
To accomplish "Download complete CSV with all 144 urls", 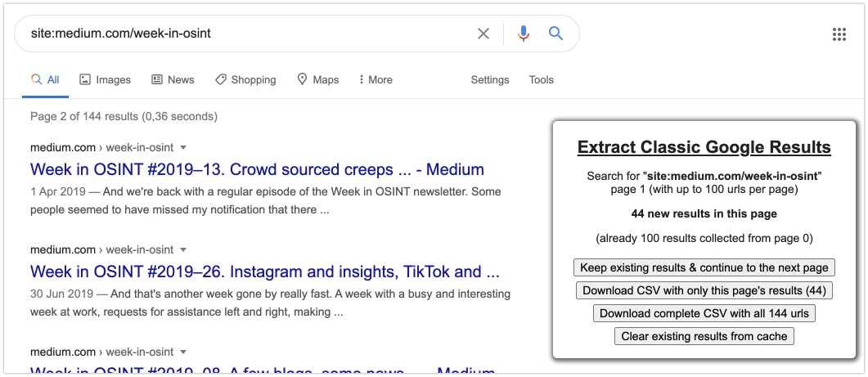I will point(704,313).
